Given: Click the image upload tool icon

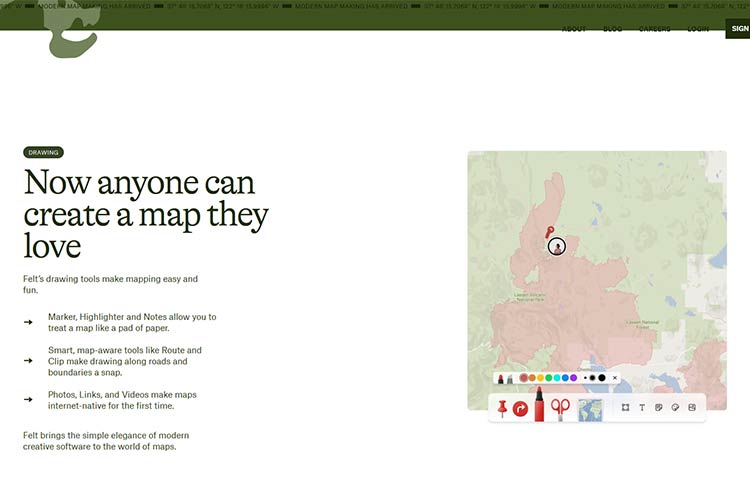Looking at the screenshot, I should tap(692, 408).
